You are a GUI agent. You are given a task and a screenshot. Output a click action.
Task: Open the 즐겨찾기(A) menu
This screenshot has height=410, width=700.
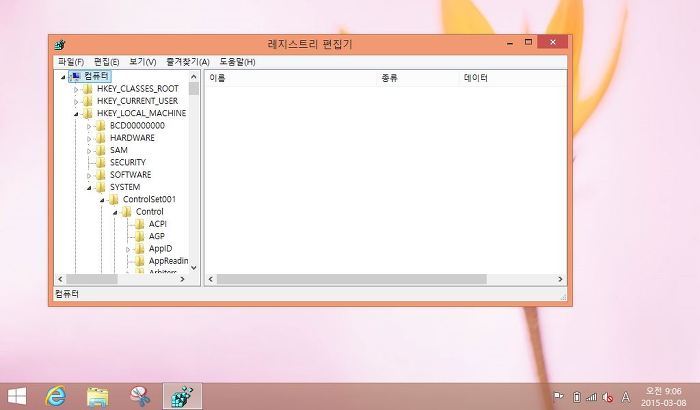coord(188,62)
